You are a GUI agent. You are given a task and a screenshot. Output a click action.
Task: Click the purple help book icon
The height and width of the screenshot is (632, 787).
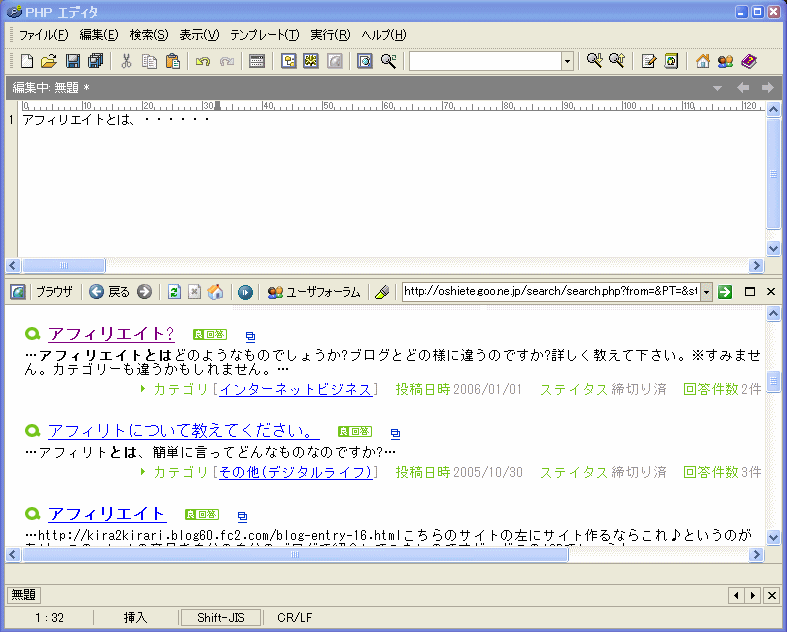748,61
